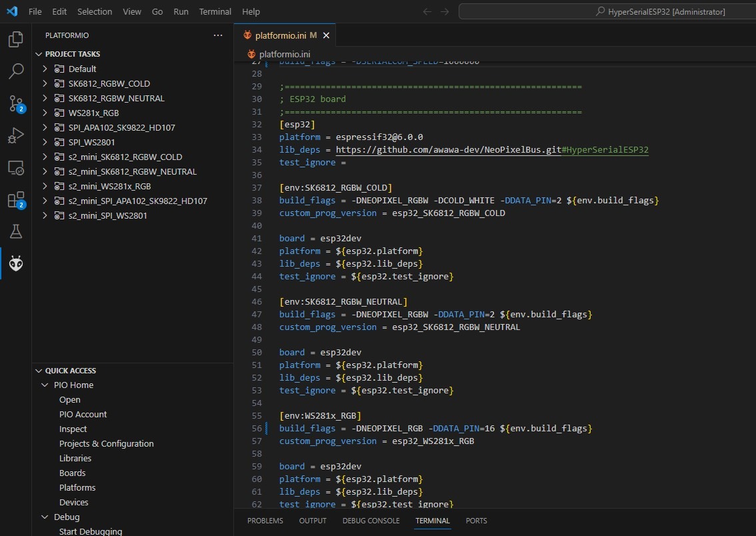Click the PlatformIO panel more actions ellipsis
The image size is (756, 536).
click(x=218, y=35)
